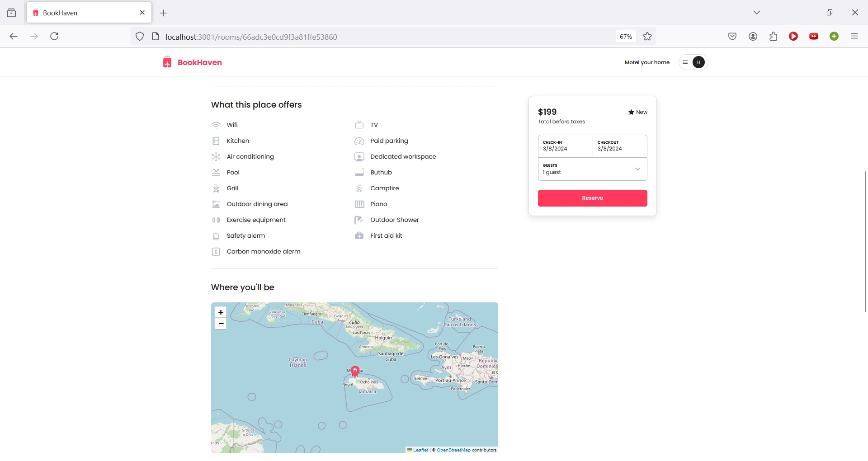Click Motel your home link
The width and height of the screenshot is (868, 461).
pos(647,63)
